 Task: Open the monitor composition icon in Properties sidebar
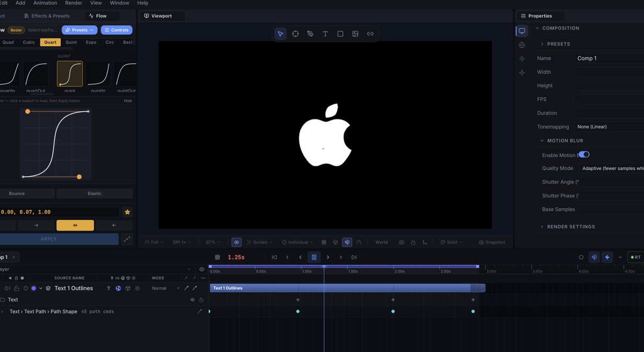pos(522,31)
